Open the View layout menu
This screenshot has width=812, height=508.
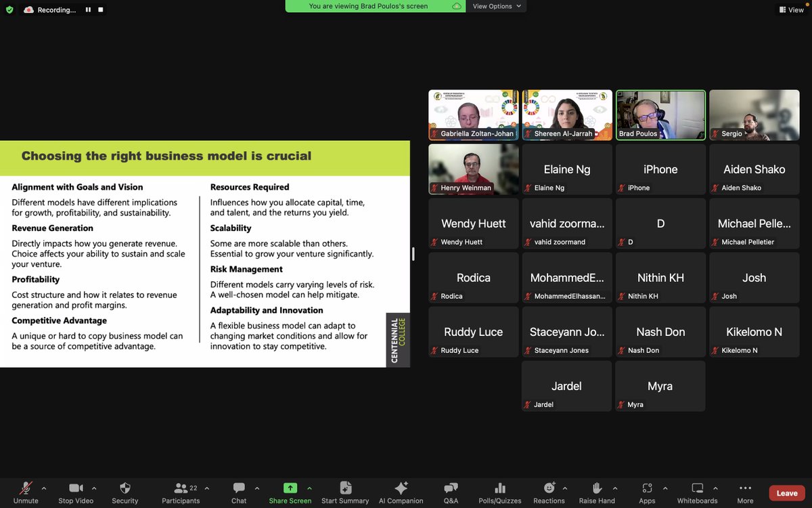pos(792,10)
